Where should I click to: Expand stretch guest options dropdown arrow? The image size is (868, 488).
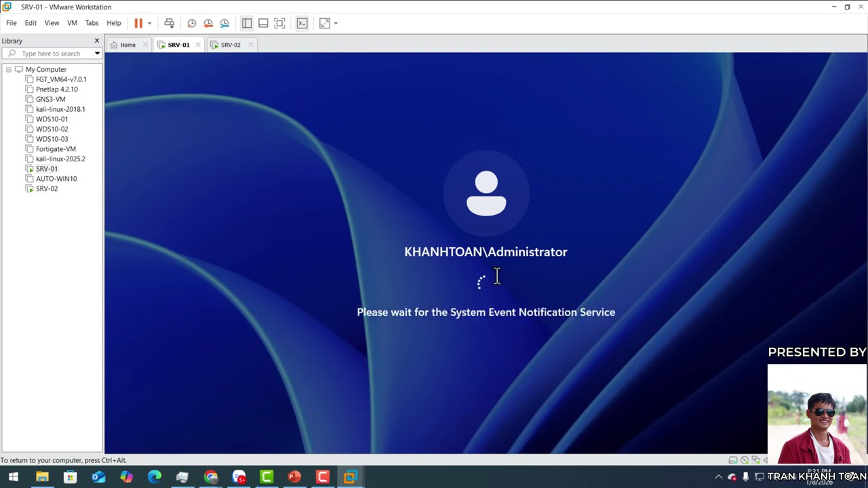(x=336, y=23)
